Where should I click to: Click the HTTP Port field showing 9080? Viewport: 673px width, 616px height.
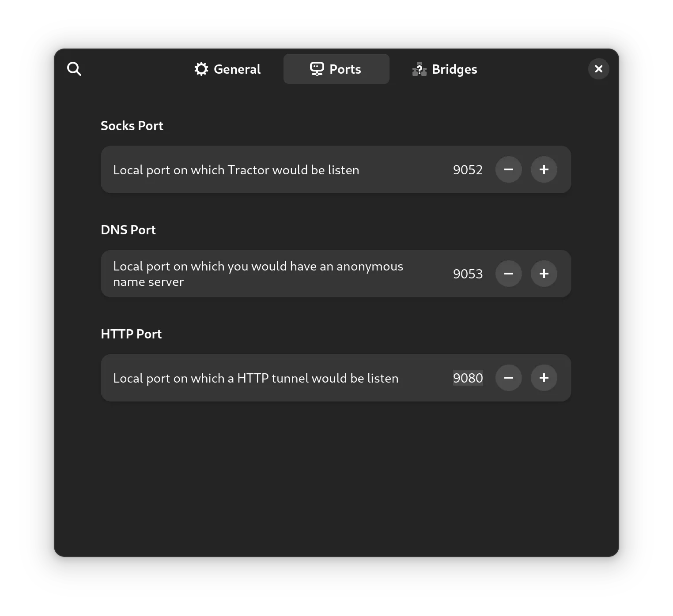(x=468, y=378)
